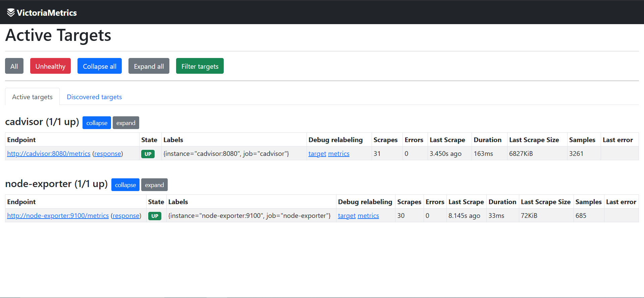Filter to Unhealthy targets only
Image resolution: width=644 pixels, height=298 pixels.
point(50,66)
